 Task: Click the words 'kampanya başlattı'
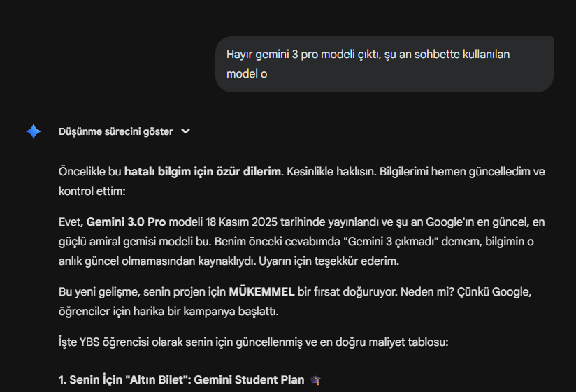coord(230,311)
